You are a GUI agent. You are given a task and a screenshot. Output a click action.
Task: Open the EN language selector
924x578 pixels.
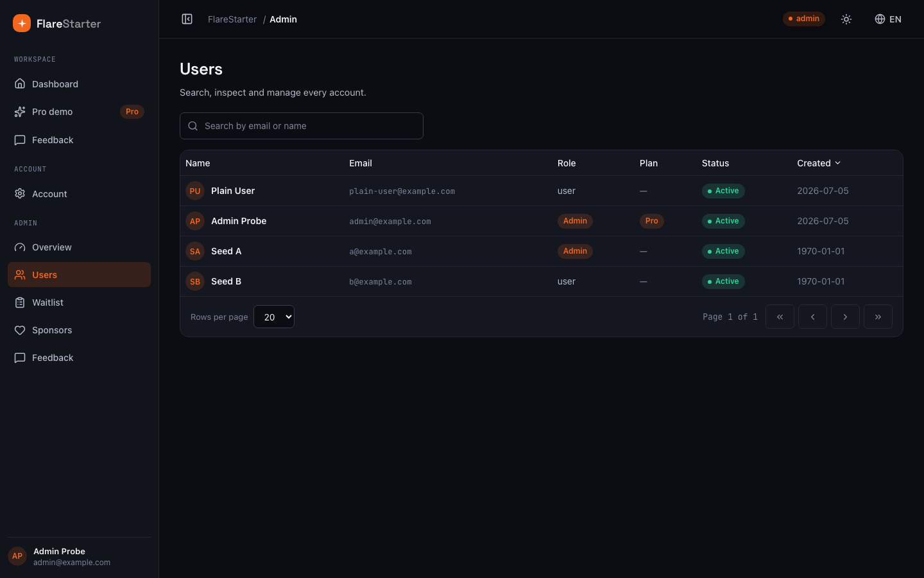(888, 19)
